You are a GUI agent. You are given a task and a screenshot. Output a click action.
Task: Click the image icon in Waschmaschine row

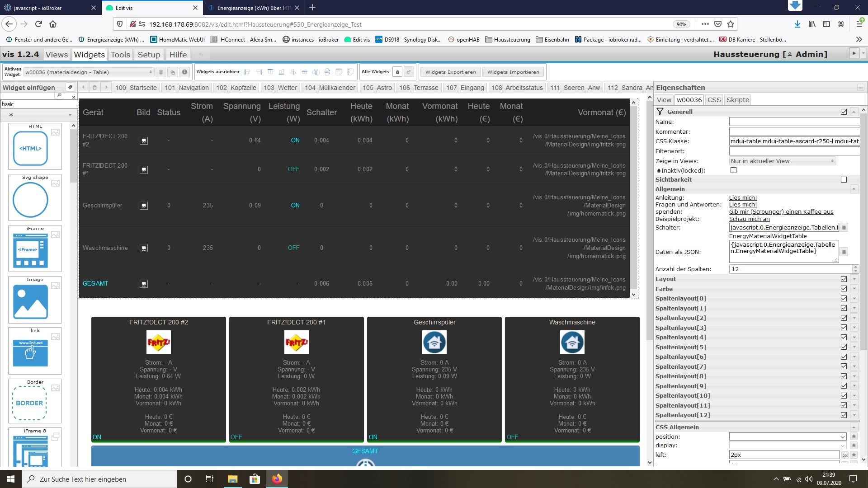click(x=144, y=248)
